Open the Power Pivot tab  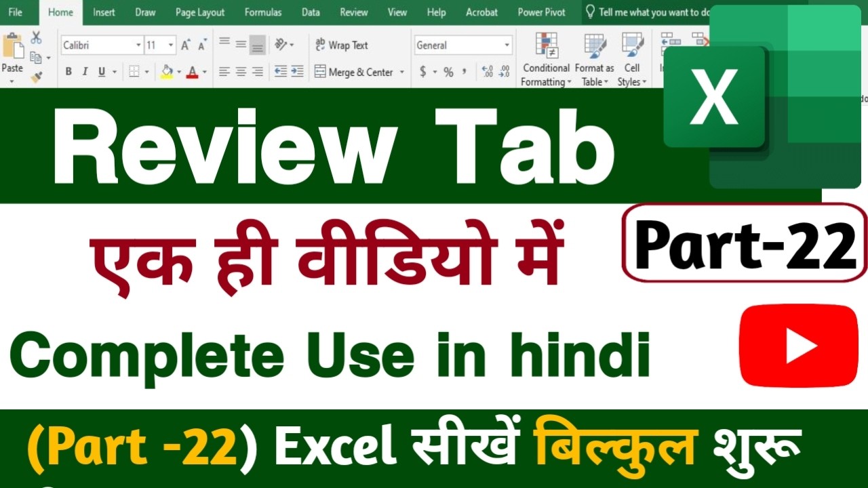(x=542, y=12)
